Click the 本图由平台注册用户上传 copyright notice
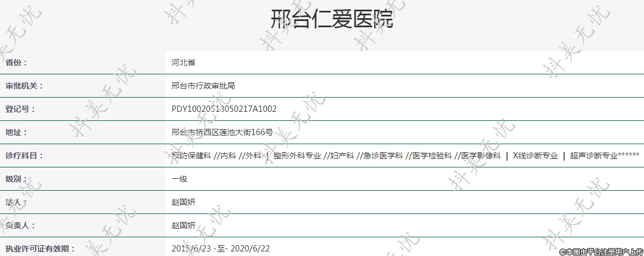The image size is (644, 256). pos(601,251)
